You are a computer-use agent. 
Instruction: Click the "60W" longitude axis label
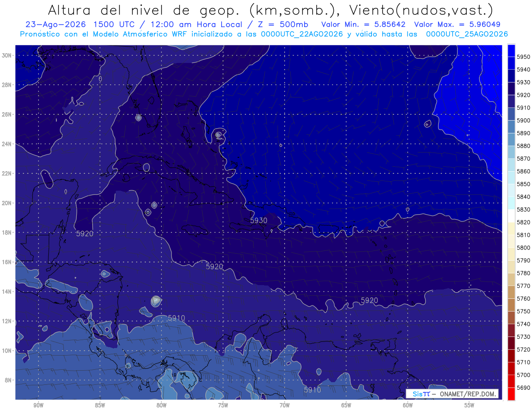pos(408,405)
